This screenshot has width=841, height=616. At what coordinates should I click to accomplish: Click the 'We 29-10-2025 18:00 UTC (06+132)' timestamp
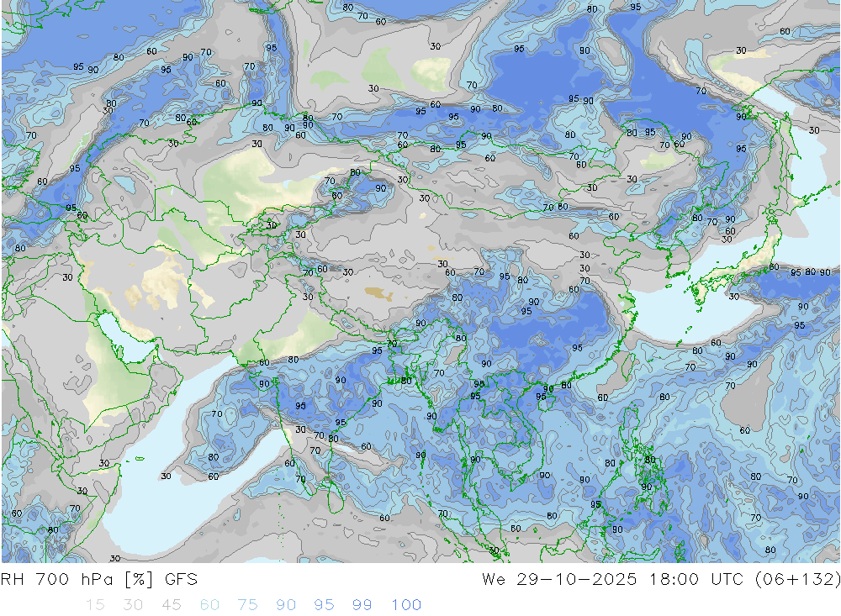(661, 580)
